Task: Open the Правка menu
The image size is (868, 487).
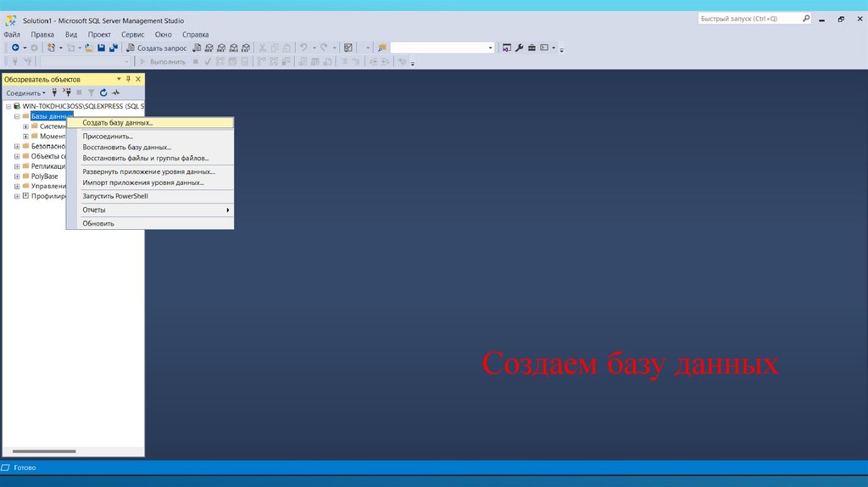Action: coord(42,34)
